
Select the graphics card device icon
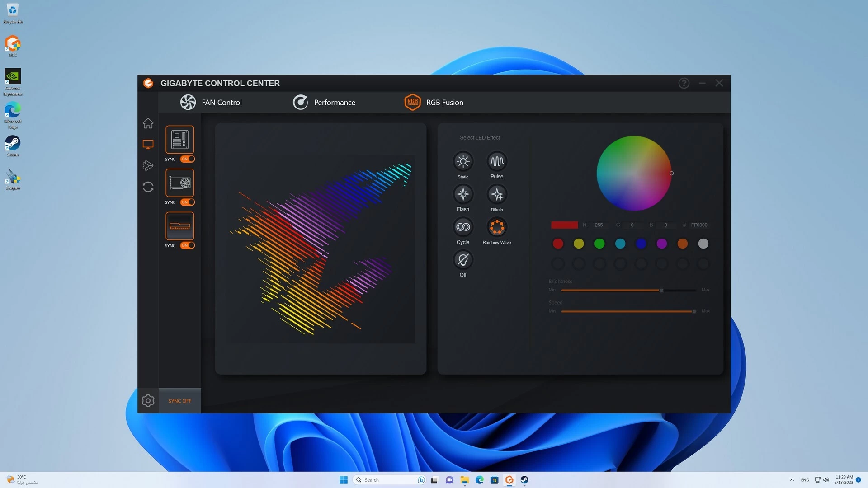[179, 183]
